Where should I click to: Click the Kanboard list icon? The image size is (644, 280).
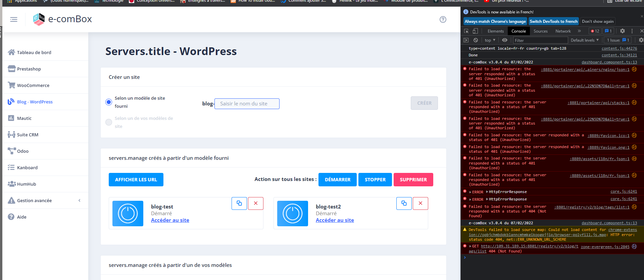(x=11, y=167)
